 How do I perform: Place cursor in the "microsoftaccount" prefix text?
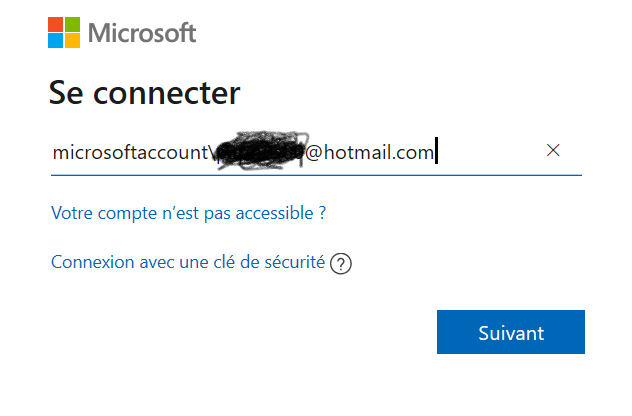pos(130,152)
